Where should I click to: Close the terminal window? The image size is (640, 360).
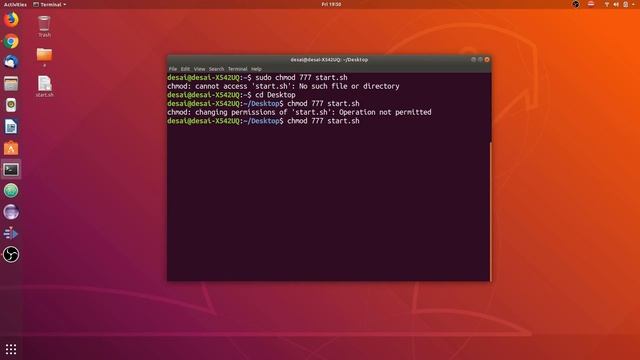coord(487,60)
